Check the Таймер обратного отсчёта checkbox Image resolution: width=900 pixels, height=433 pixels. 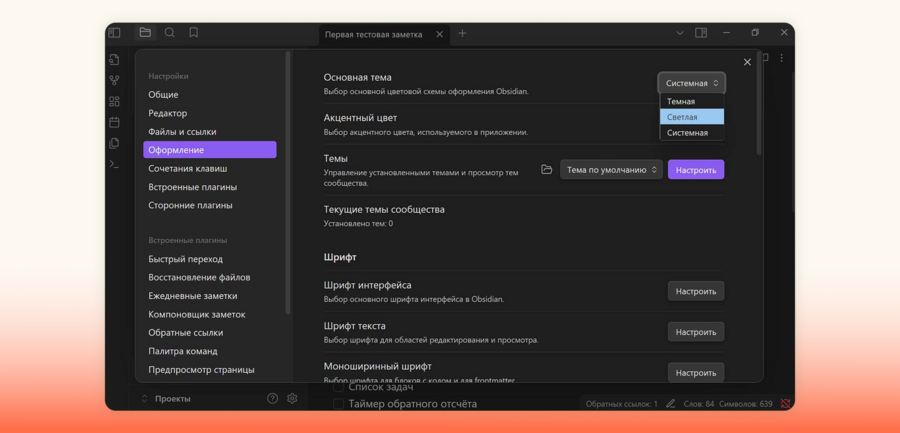pyautogui.click(x=339, y=404)
